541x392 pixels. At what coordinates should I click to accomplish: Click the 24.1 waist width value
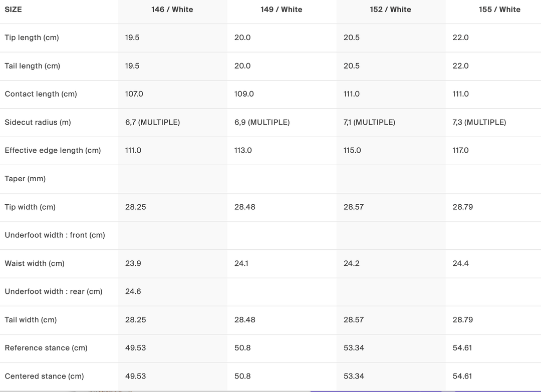click(x=241, y=263)
